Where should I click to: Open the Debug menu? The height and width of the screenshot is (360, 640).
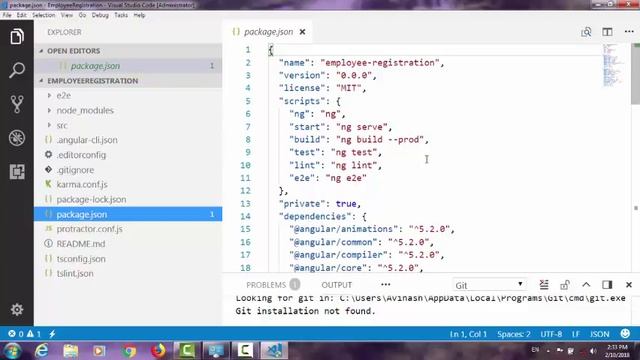tap(100, 15)
